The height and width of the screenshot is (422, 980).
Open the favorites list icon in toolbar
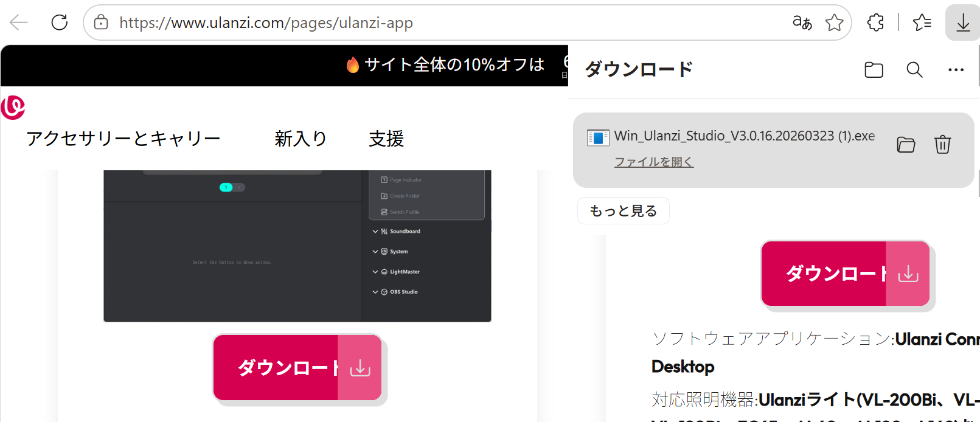[x=922, y=23]
